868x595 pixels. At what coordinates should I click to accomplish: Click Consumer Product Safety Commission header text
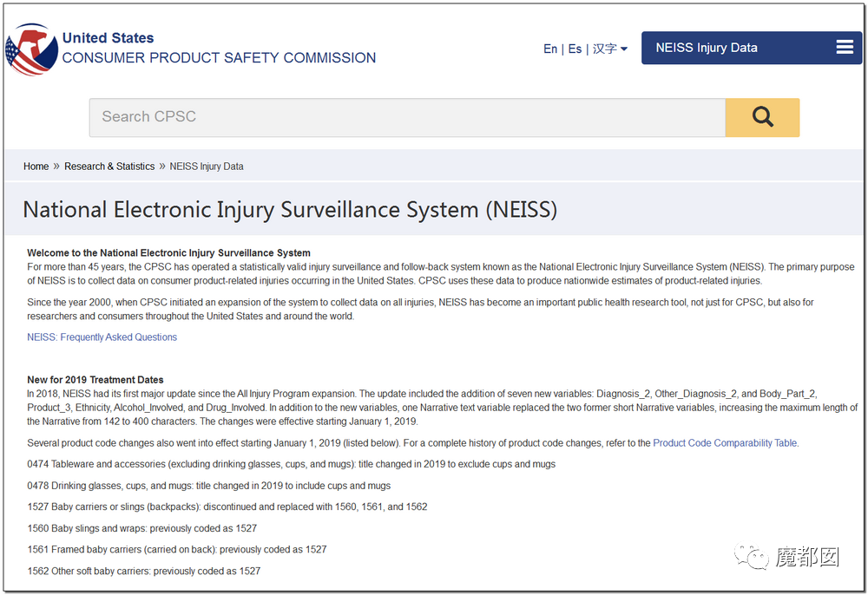point(219,57)
